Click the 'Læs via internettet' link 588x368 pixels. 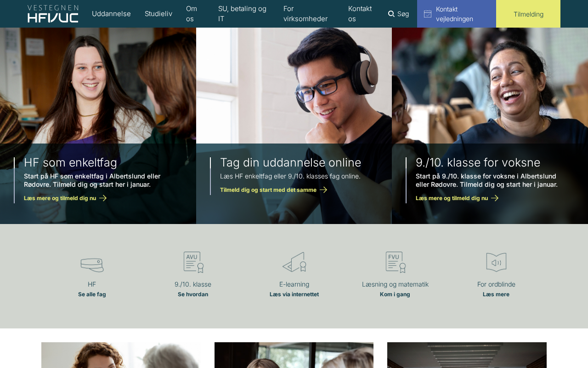(294, 294)
